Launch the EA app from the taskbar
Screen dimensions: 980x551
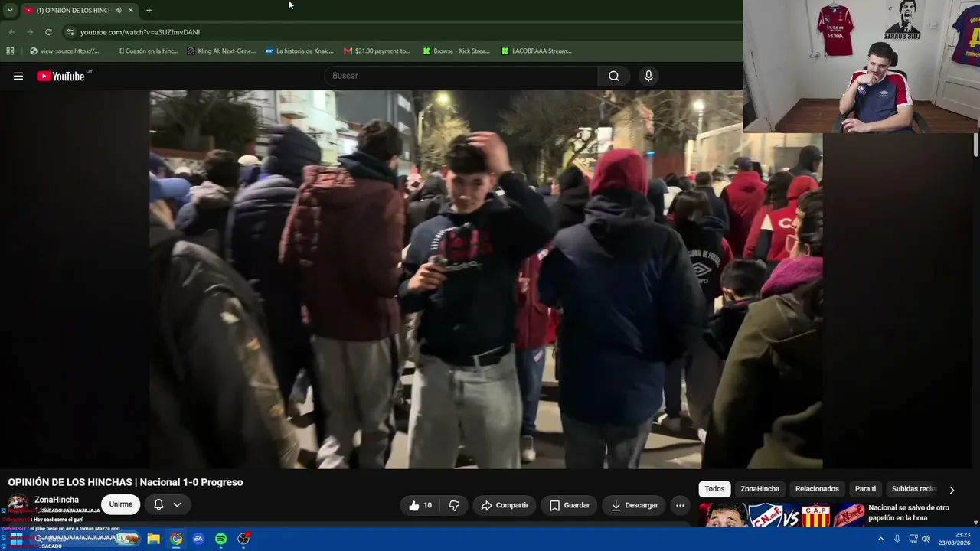tap(198, 539)
